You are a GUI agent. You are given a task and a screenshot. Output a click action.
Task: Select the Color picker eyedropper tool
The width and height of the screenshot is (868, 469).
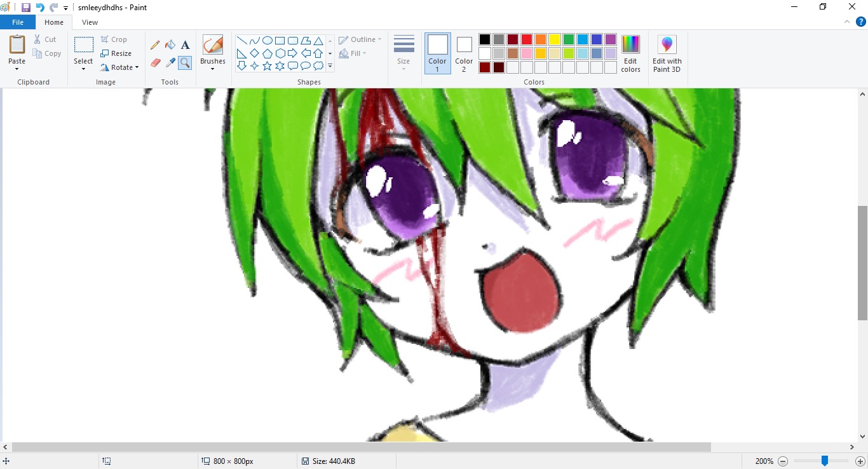pos(170,62)
